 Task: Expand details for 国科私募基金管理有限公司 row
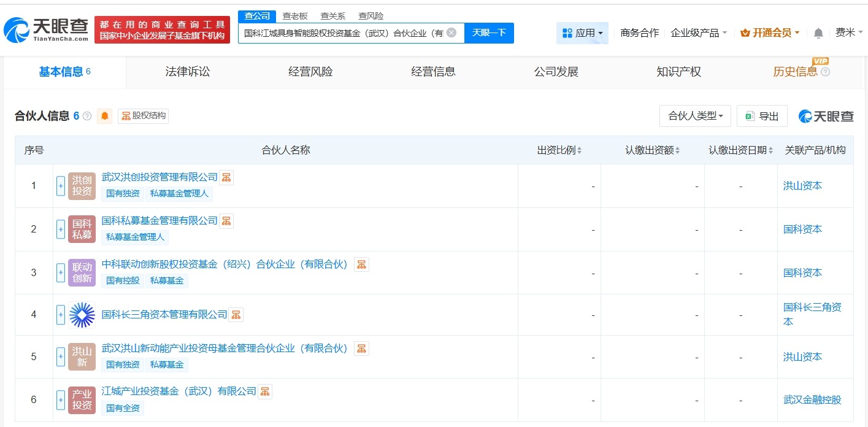(x=60, y=229)
